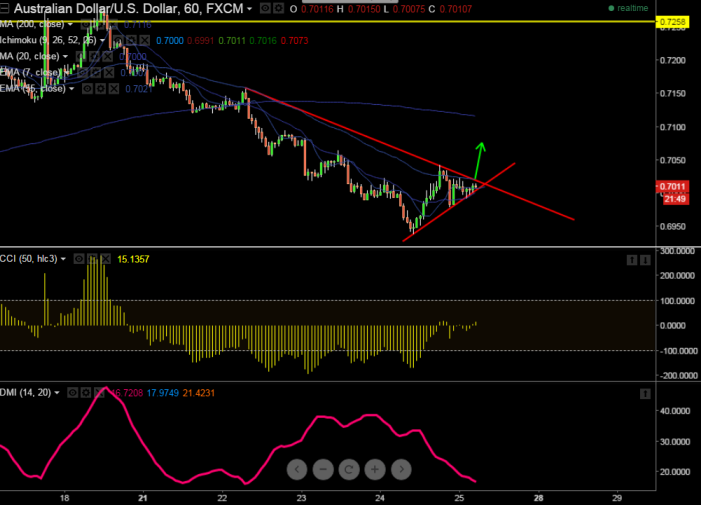Hide the CCI indicator with eye icon
The height and width of the screenshot is (505, 701).
click(x=79, y=259)
